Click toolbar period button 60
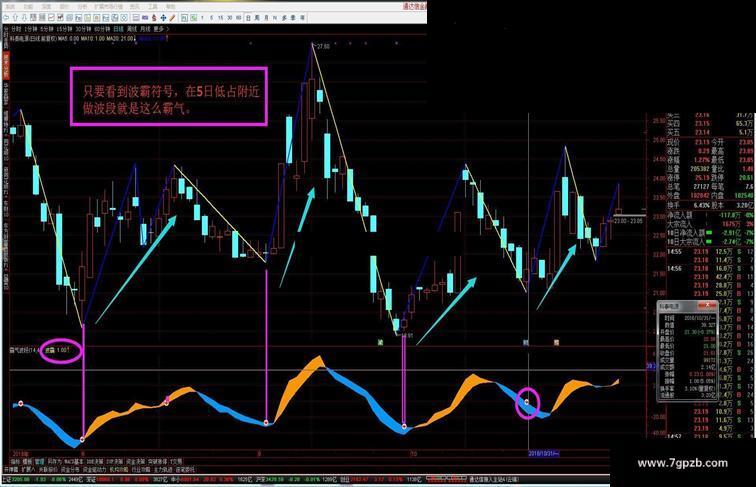Screen dimensions: 756x487 (x=239, y=18)
